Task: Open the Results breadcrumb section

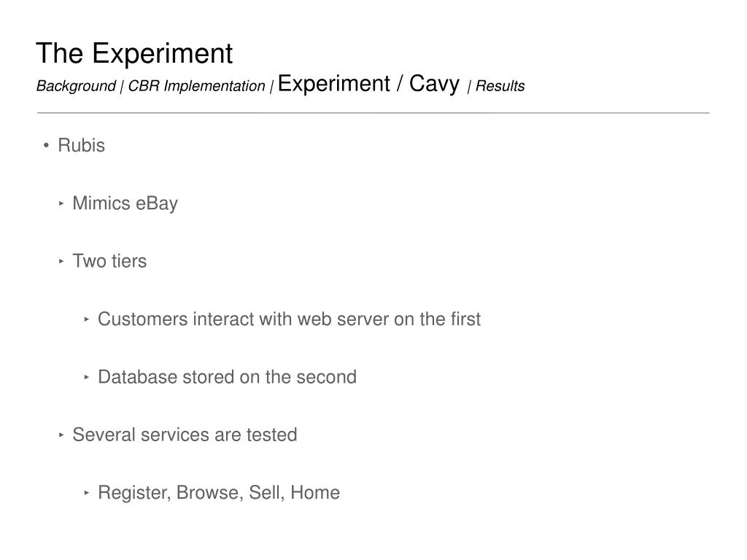Action: [x=500, y=86]
